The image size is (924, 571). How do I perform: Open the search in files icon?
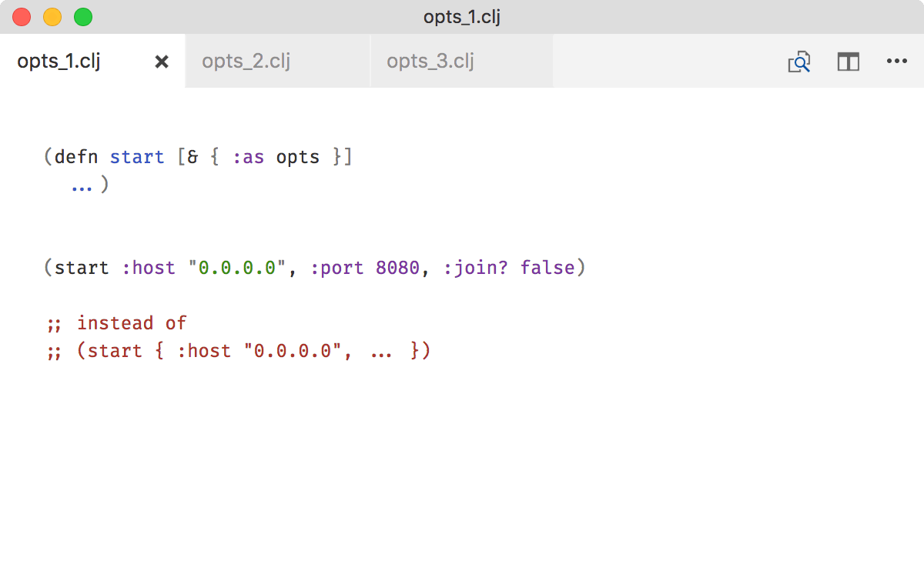click(798, 62)
